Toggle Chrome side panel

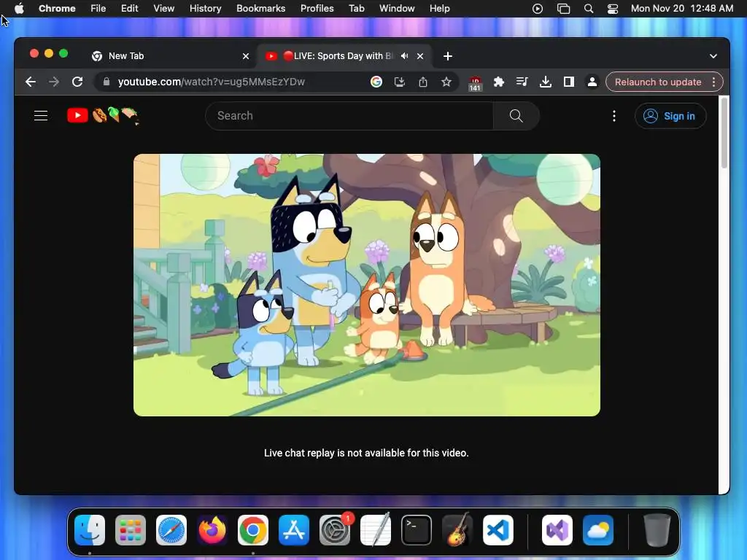569,82
